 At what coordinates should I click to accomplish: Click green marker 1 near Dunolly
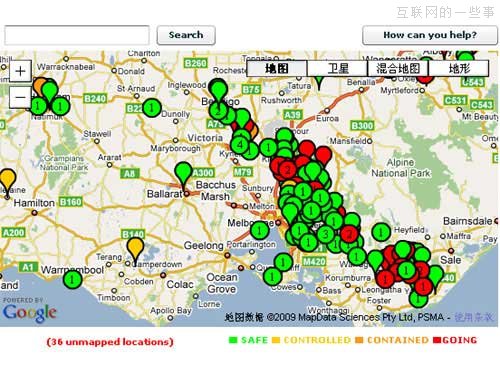[x=152, y=108]
